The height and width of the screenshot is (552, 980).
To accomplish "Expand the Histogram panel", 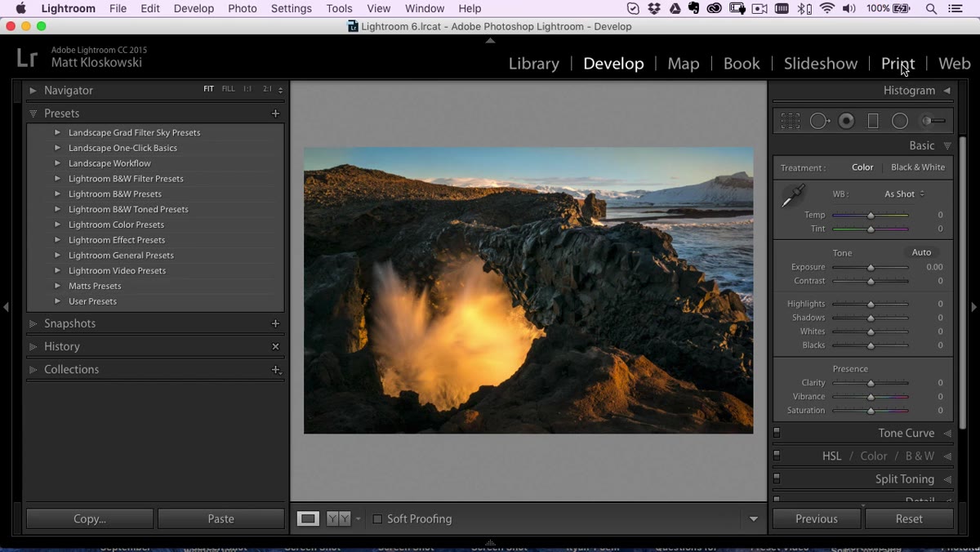I will coord(947,91).
